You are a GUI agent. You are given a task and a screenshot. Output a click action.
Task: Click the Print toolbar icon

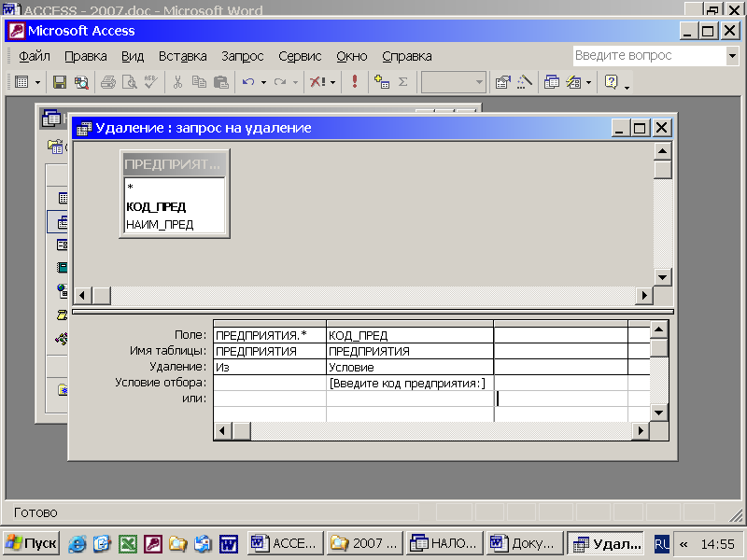point(108,82)
